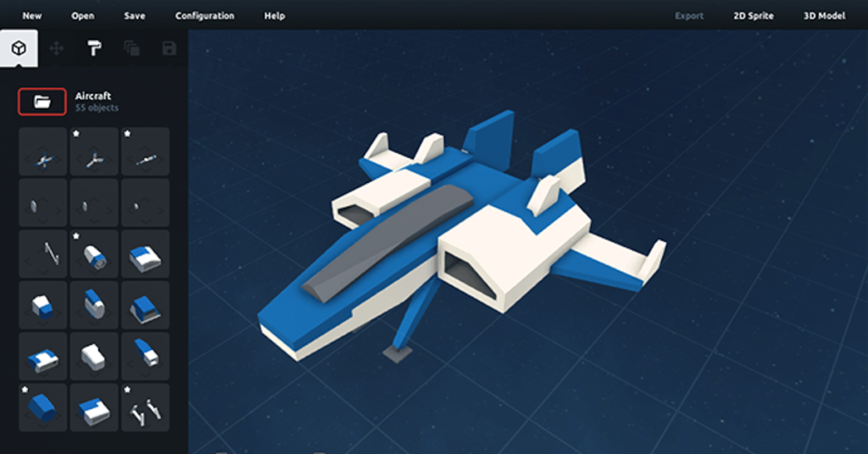868x454 pixels.
Task: Pick the white cube with blue corner block
Action: coord(43,305)
